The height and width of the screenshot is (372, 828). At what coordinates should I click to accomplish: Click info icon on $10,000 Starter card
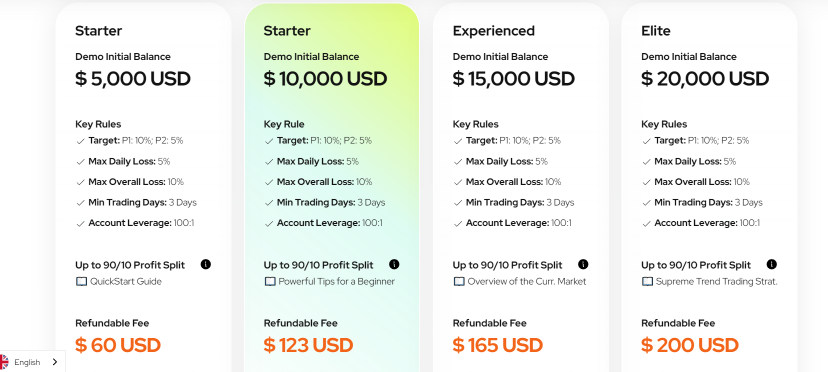pos(394,264)
